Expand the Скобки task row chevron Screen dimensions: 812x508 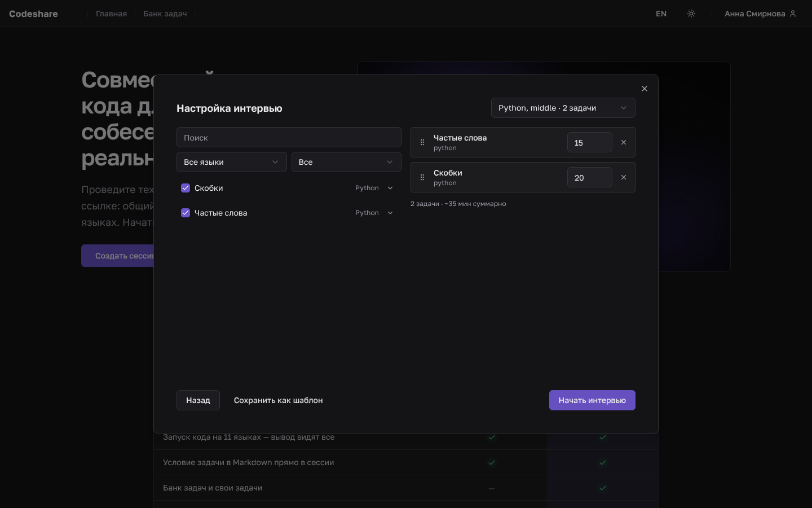point(390,188)
